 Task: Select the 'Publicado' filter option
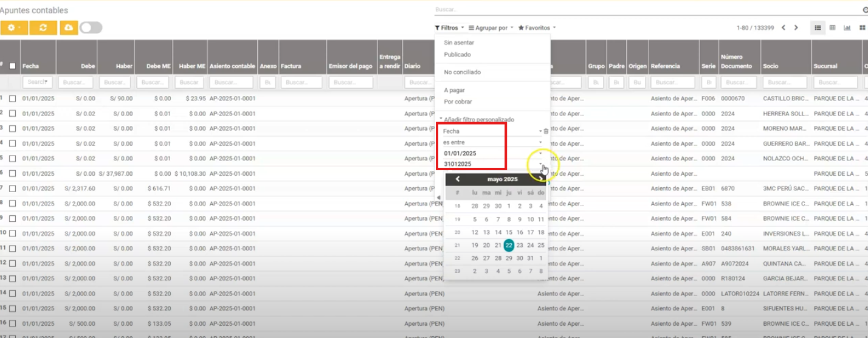[457, 55]
